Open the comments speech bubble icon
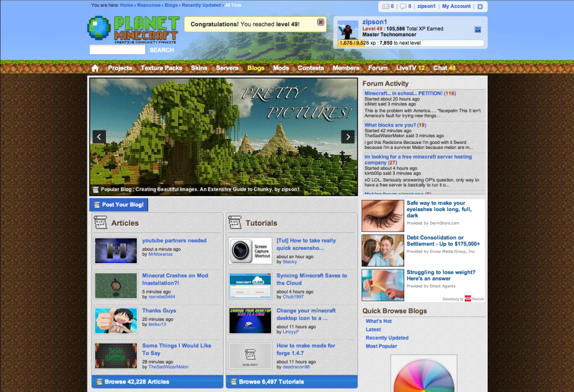The width and height of the screenshot is (574, 392). [x=403, y=7]
